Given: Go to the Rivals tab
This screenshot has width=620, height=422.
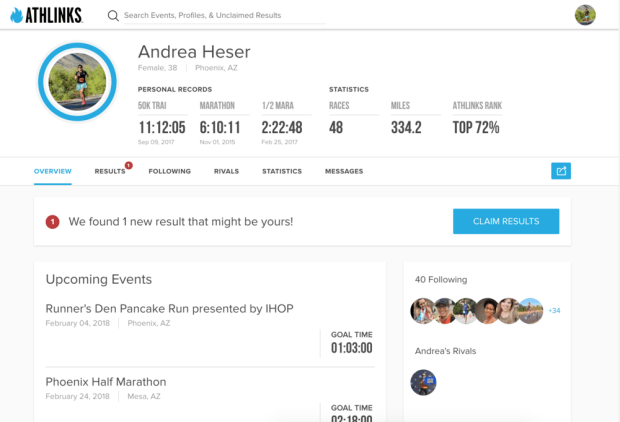Looking at the screenshot, I should pos(226,172).
